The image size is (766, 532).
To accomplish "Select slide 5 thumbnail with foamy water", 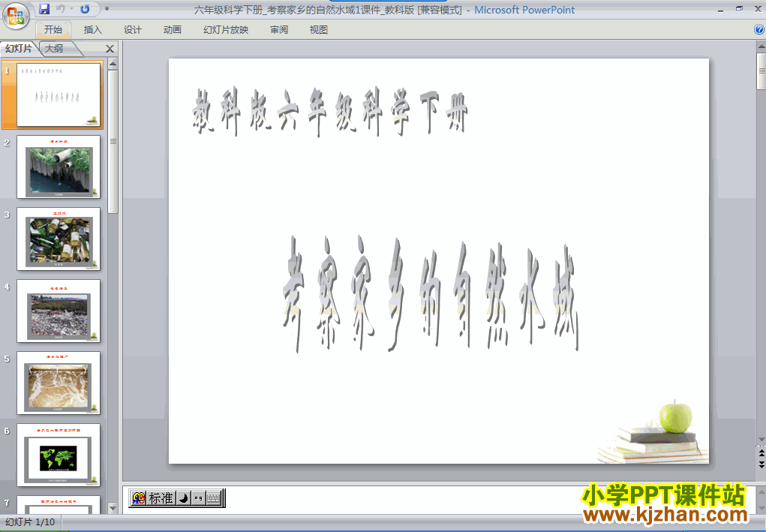I will (x=59, y=383).
